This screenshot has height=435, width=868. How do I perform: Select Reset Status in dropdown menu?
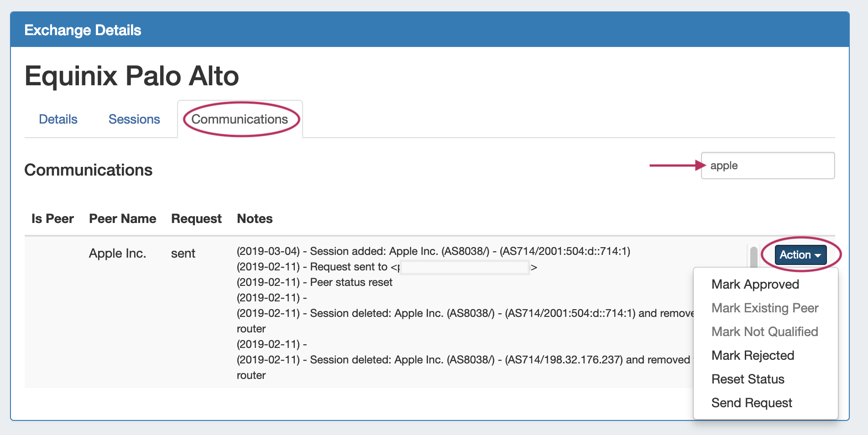click(748, 379)
